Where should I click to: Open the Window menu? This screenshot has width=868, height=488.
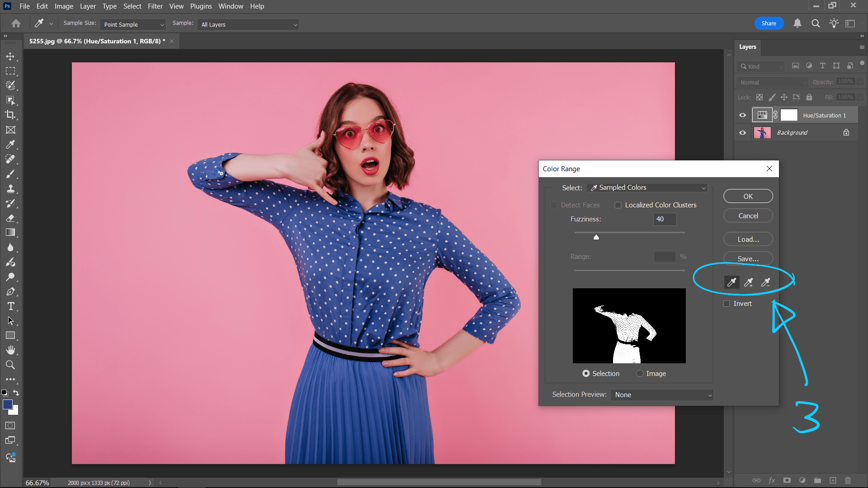pyautogui.click(x=231, y=6)
